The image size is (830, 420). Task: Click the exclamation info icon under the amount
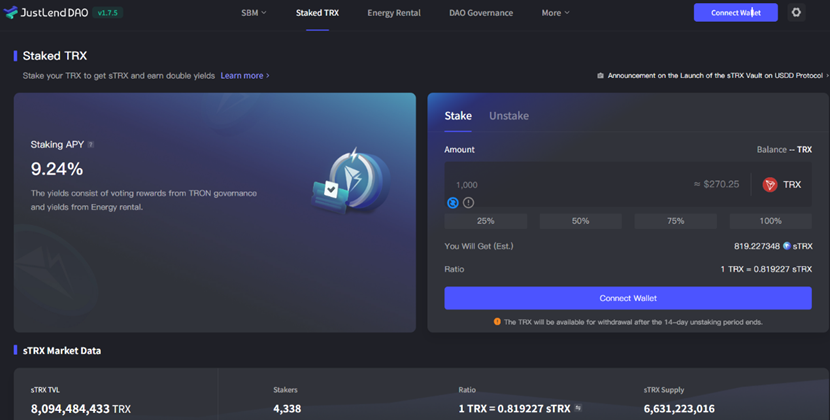click(x=468, y=202)
